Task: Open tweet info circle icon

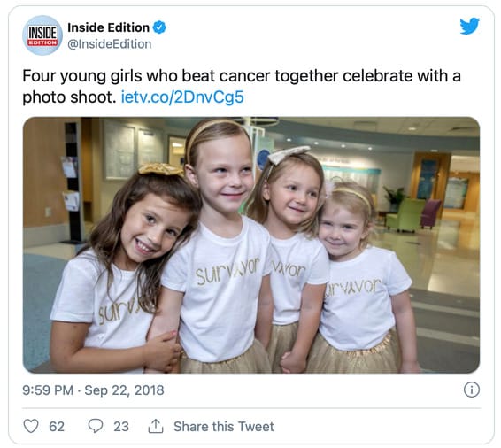Action: (x=471, y=390)
